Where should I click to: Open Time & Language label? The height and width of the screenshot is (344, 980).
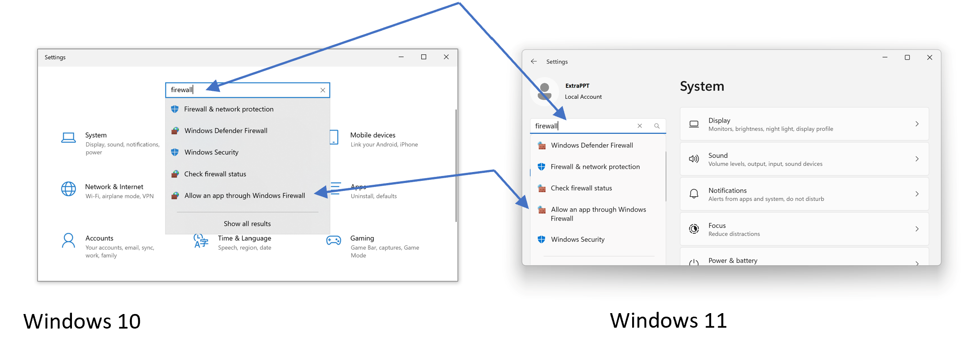click(244, 238)
